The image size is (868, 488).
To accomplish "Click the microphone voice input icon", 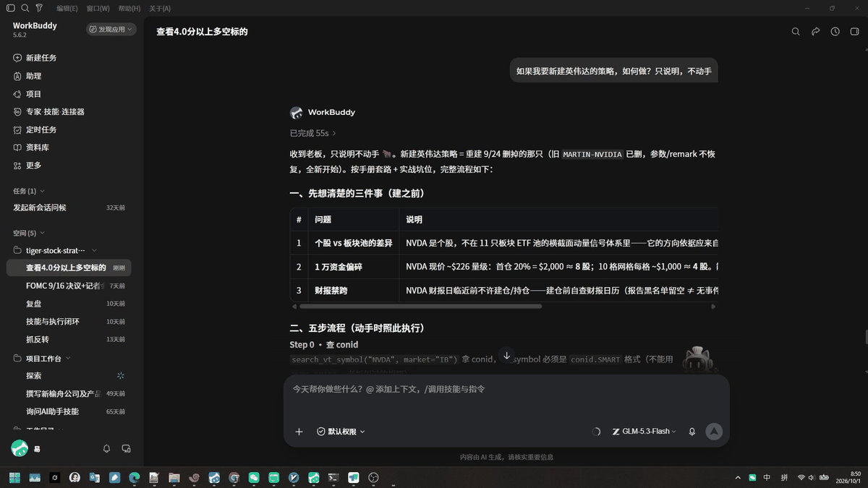I will tap(692, 432).
